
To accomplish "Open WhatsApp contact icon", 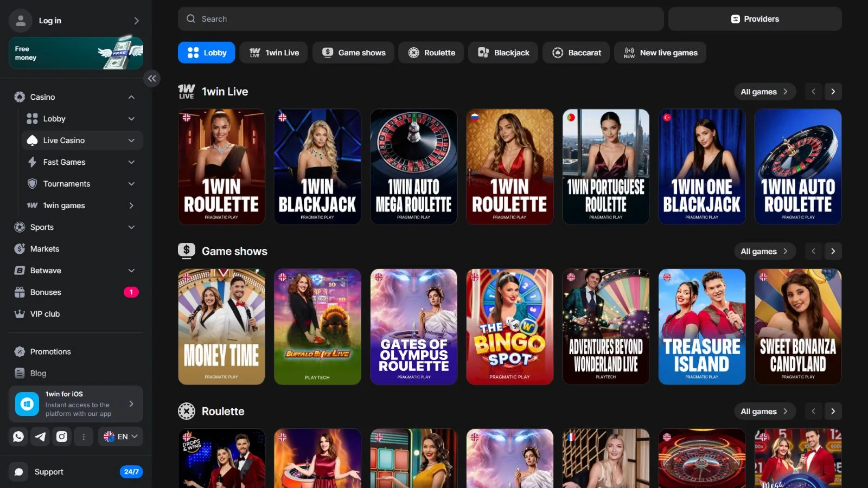I will [18, 436].
